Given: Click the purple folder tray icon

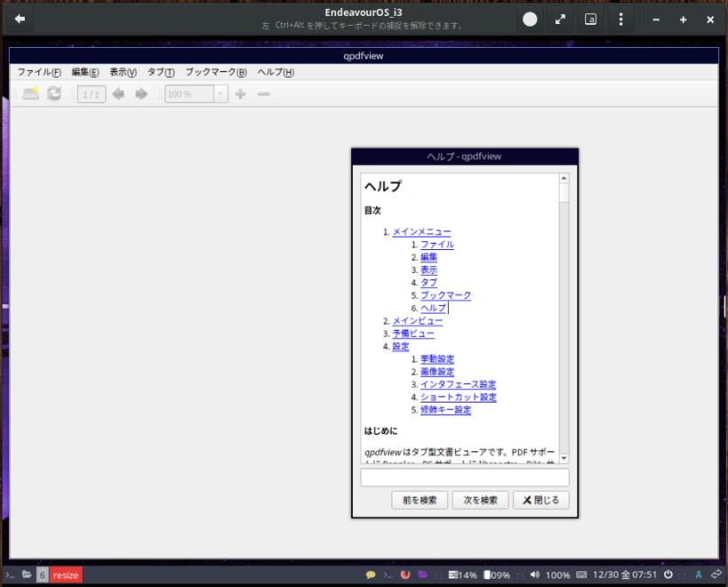Looking at the screenshot, I should tap(423, 575).
